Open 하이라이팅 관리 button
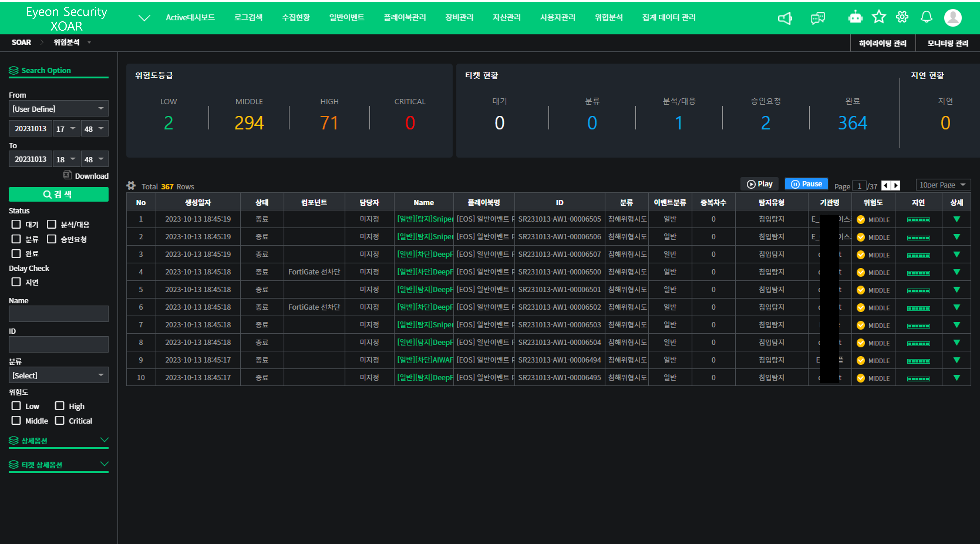The height and width of the screenshot is (544, 980). (x=883, y=43)
